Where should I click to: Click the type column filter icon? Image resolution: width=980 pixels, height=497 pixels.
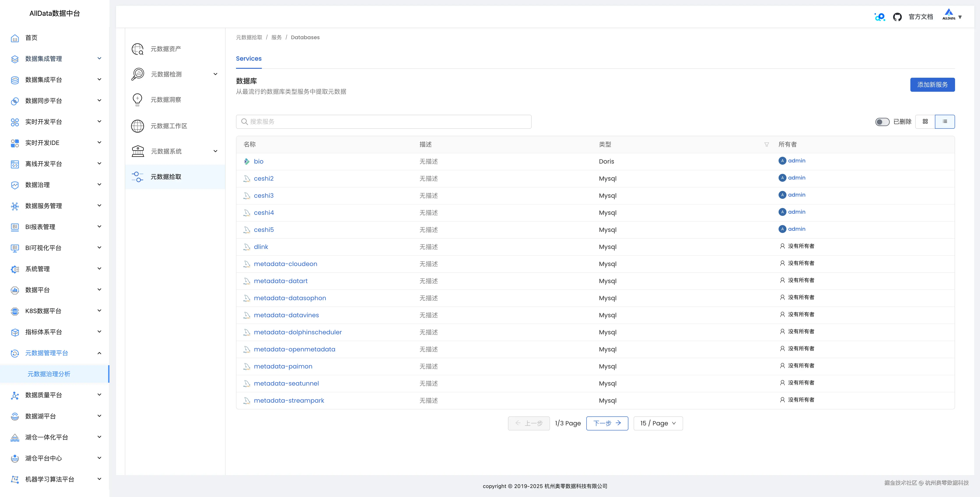pyautogui.click(x=766, y=145)
